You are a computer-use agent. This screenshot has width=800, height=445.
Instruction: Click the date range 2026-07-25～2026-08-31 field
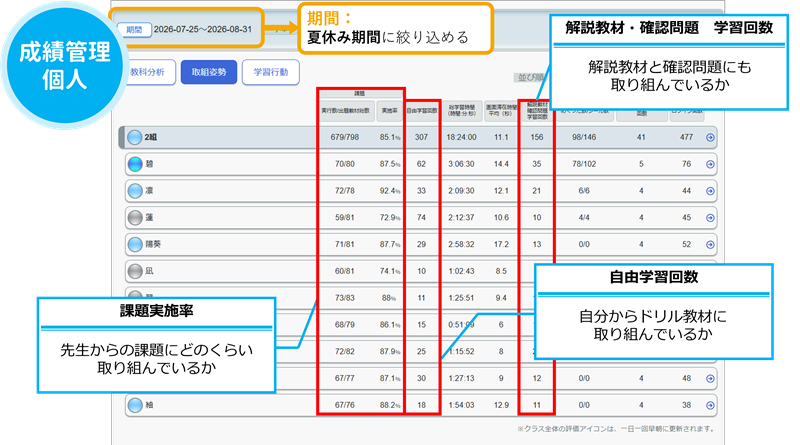(203, 30)
